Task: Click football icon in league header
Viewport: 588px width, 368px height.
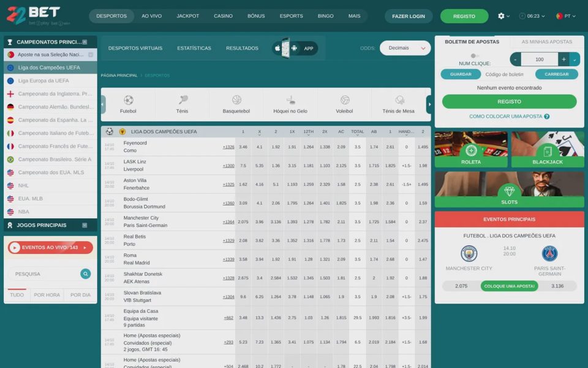Action: tap(110, 131)
